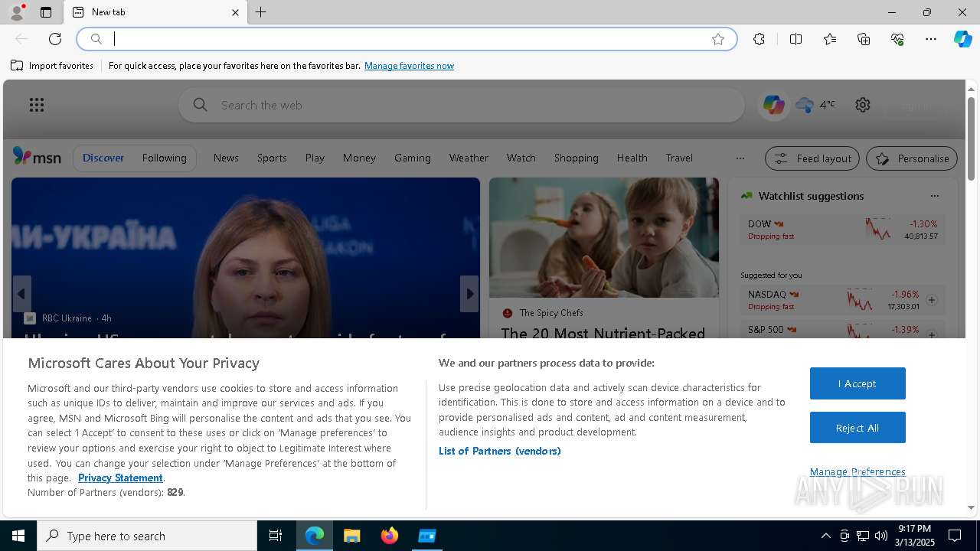The height and width of the screenshot is (551, 980).
Task: Open the Windows Start menu
Action: (x=18, y=536)
